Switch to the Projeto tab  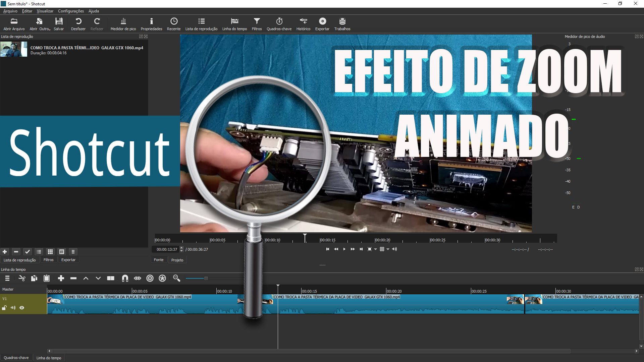tap(177, 260)
